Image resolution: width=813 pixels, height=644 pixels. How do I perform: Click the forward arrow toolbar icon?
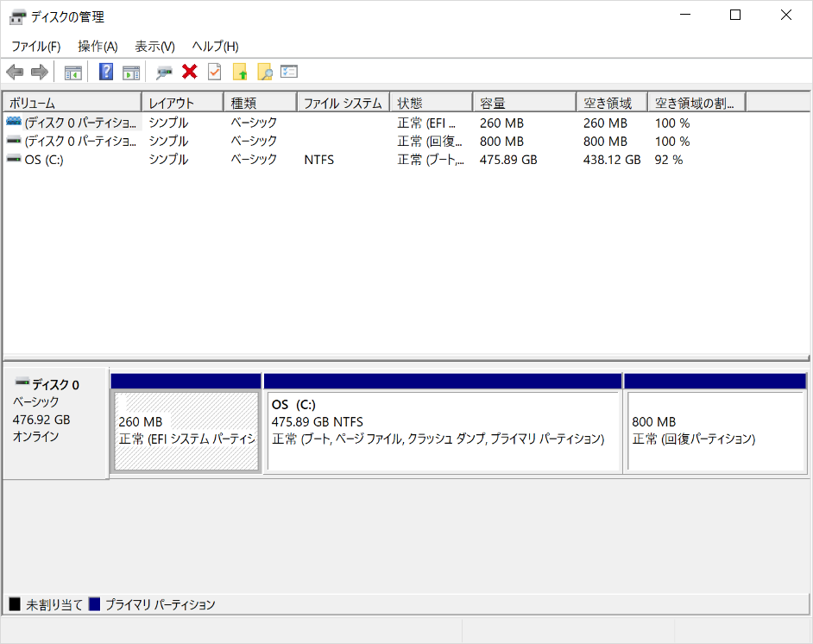[x=40, y=71]
